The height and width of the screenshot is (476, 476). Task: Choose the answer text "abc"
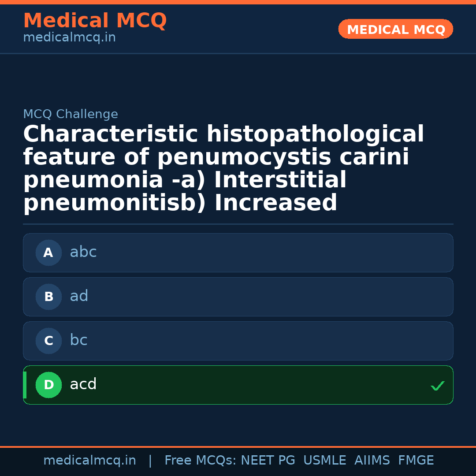point(83,252)
